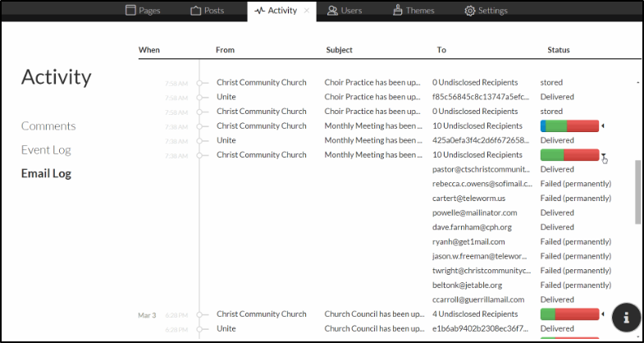Collapse the expanded Monthly Meeting recipients list

(x=603, y=155)
